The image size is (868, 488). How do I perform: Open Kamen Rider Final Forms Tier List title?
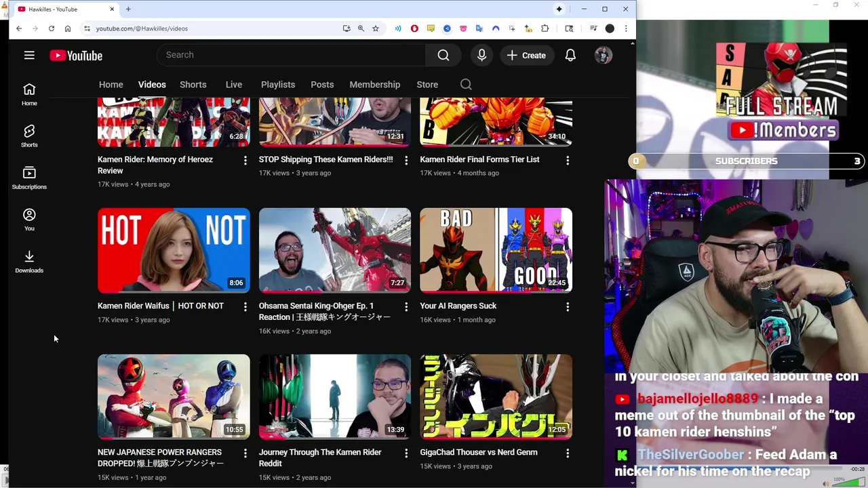pos(479,159)
